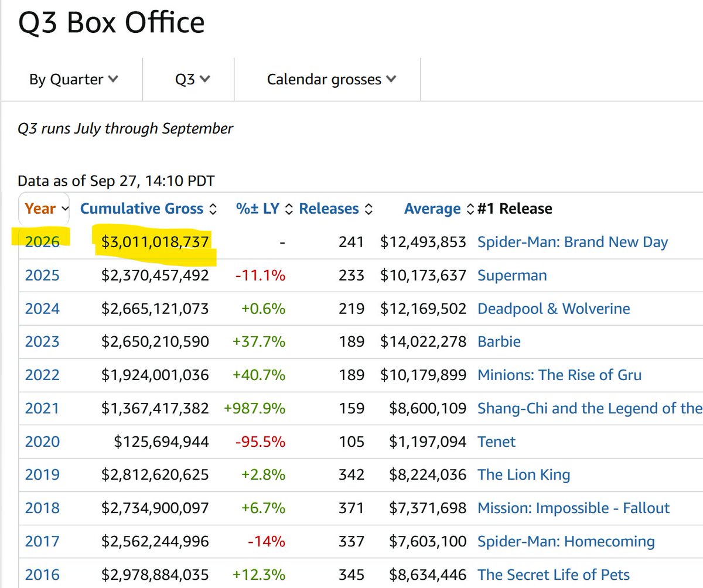
Task: Open the 2021 year link
Action: [x=42, y=408]
